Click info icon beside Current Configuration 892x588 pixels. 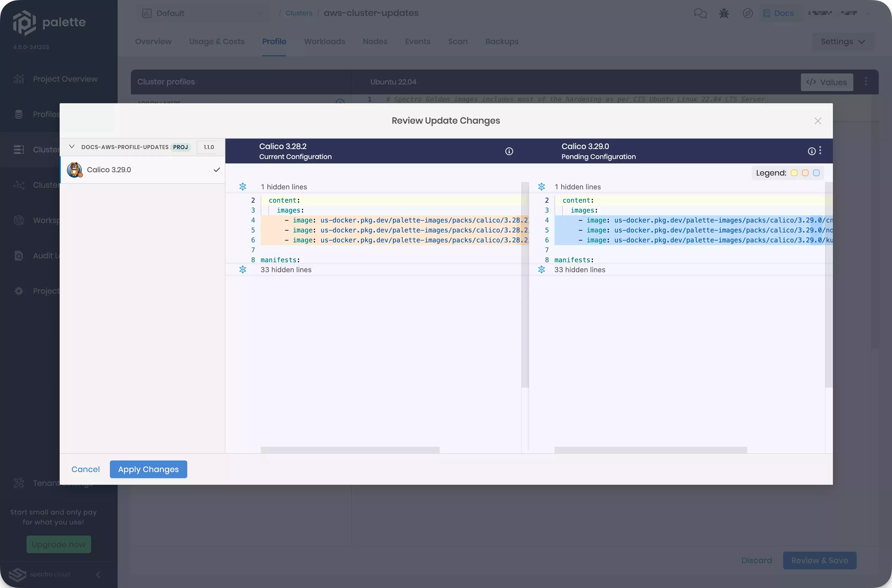coord(509,151)
